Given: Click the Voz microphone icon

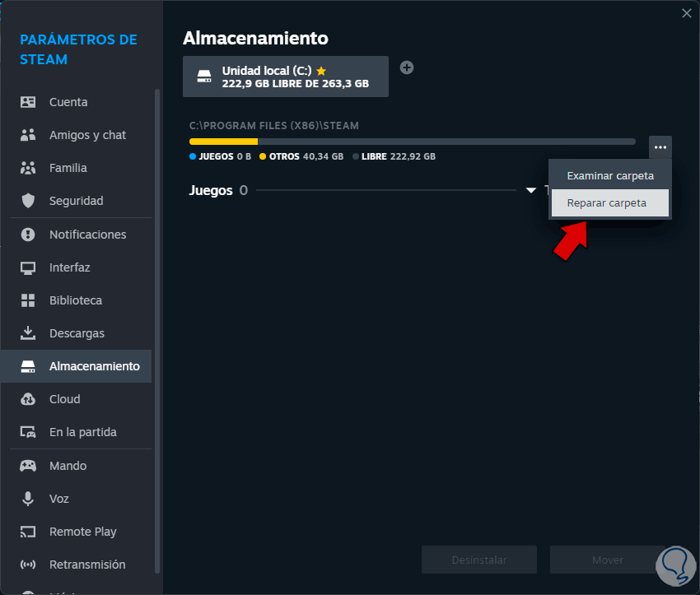Looking at the screenshot, I should click(x=28, y=499).
